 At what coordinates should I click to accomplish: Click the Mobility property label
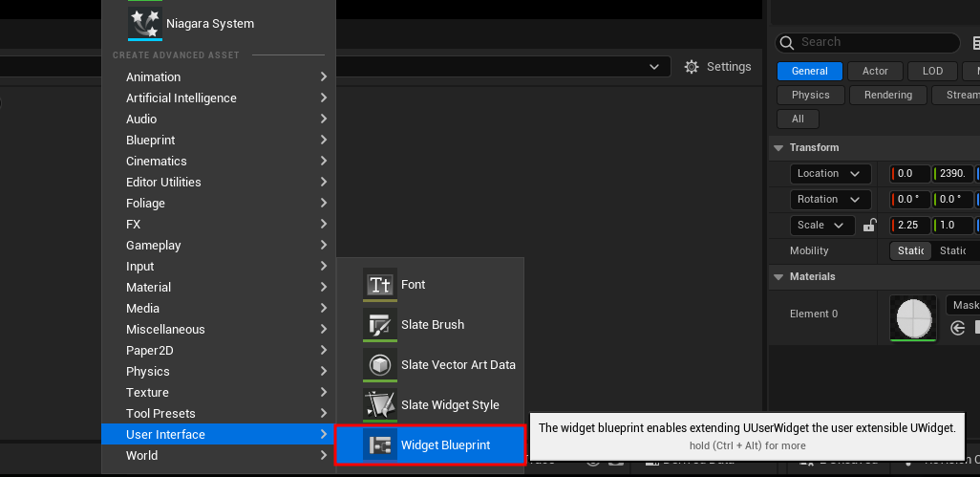tap(809, 250)
